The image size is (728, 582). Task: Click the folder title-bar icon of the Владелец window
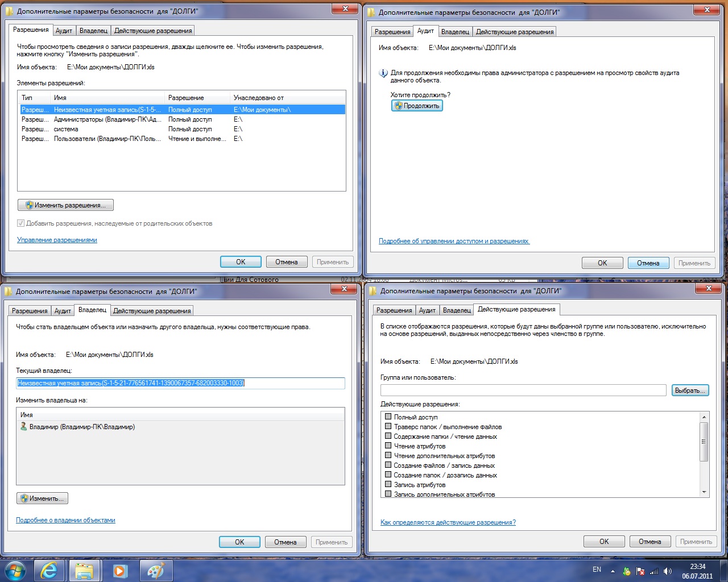pyautogui.click(x=9, y=292)
